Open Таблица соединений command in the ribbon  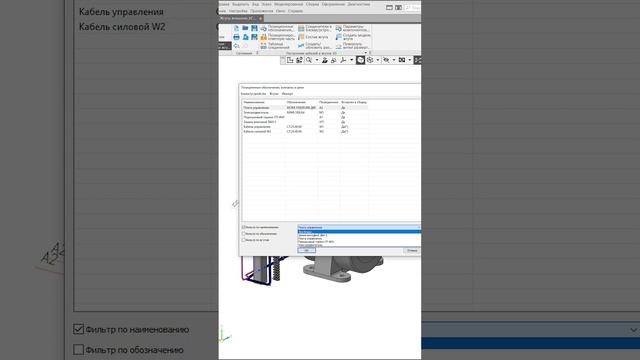coord(275,46)
